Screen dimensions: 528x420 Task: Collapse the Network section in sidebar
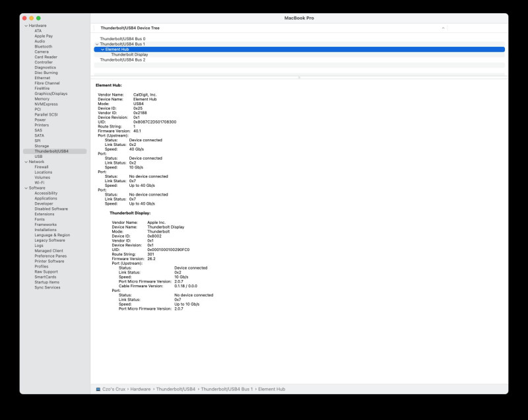tap(26, 162)
